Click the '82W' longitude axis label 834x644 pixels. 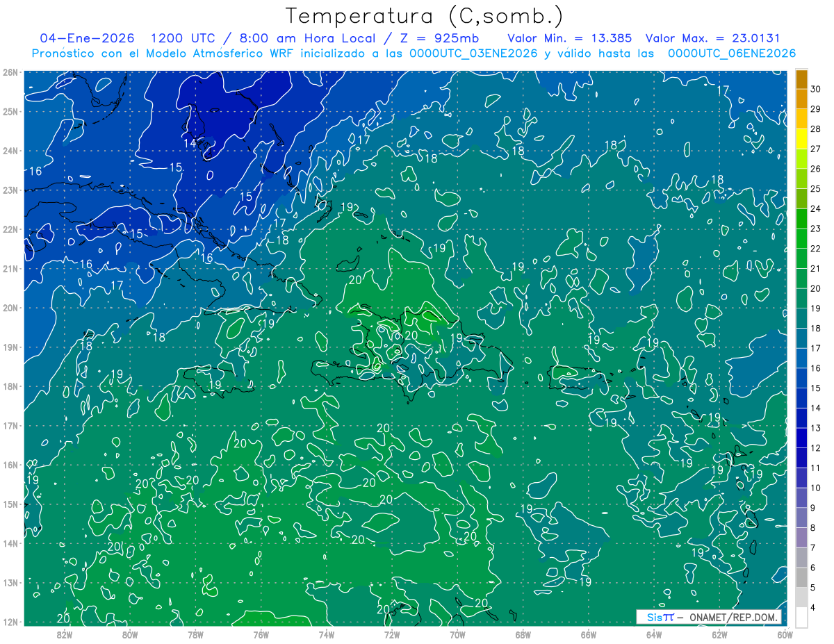point(65,634)
